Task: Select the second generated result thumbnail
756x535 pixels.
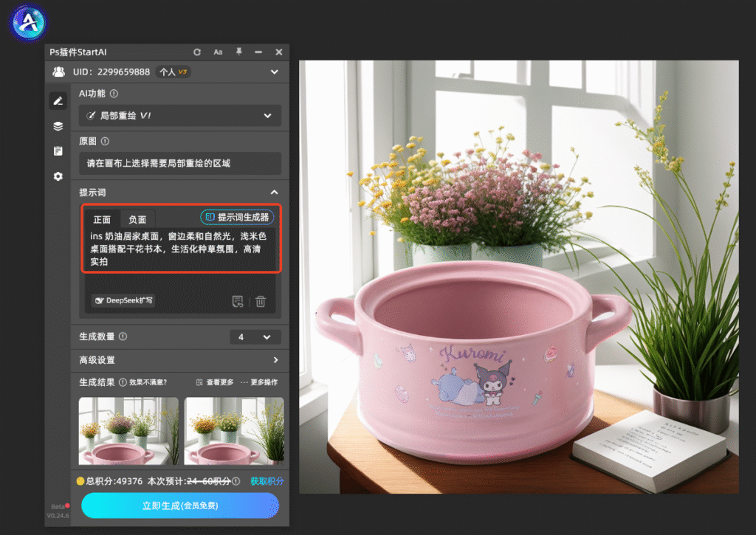Action: (234, 431)
